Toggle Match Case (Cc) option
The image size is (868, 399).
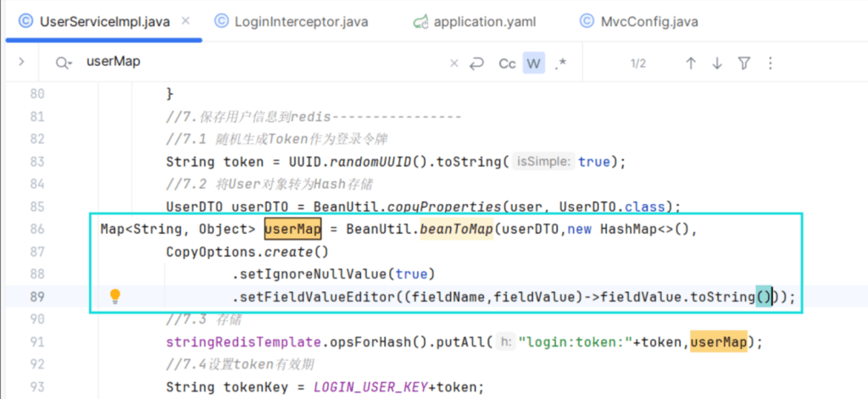[507, 64]
